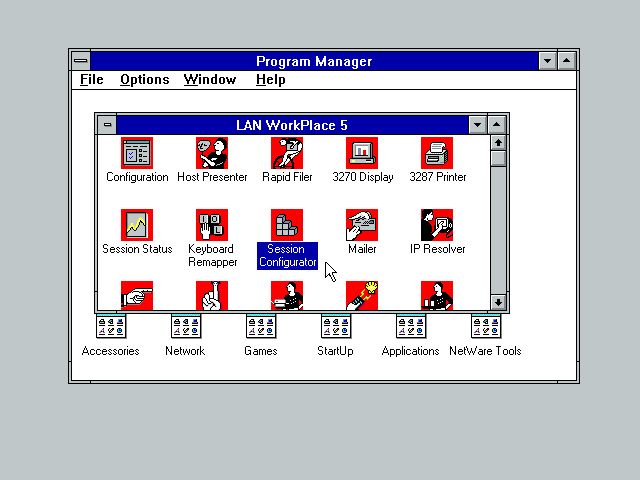Image resolution: width=640 pixels, height=480 pixels.
Task: Click the scrollbar track below the thumb
Action: [x=498, y=231]
